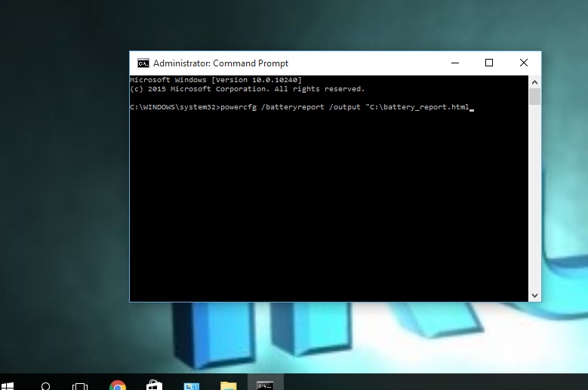This screenshot has width=588, height=390.
Task: Open taskbar Search
Action: click(45, 385)
